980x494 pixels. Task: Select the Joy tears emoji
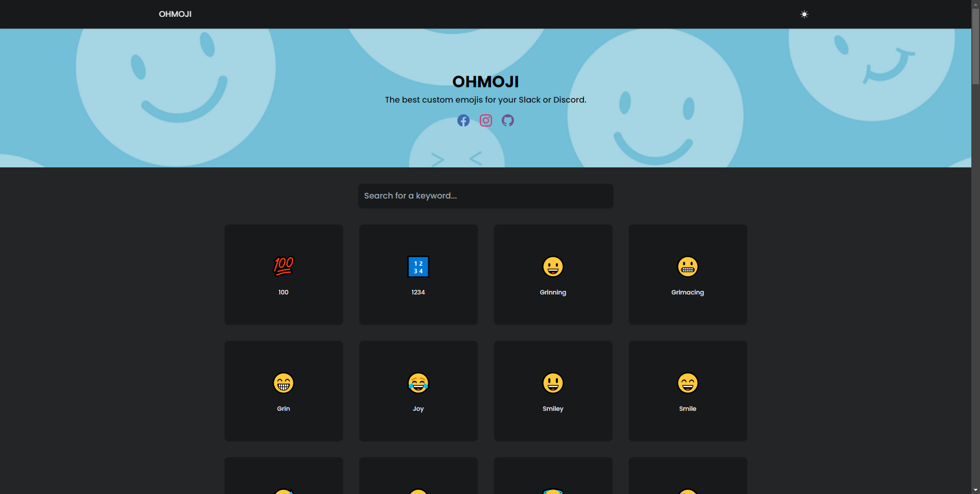(419, 383)
